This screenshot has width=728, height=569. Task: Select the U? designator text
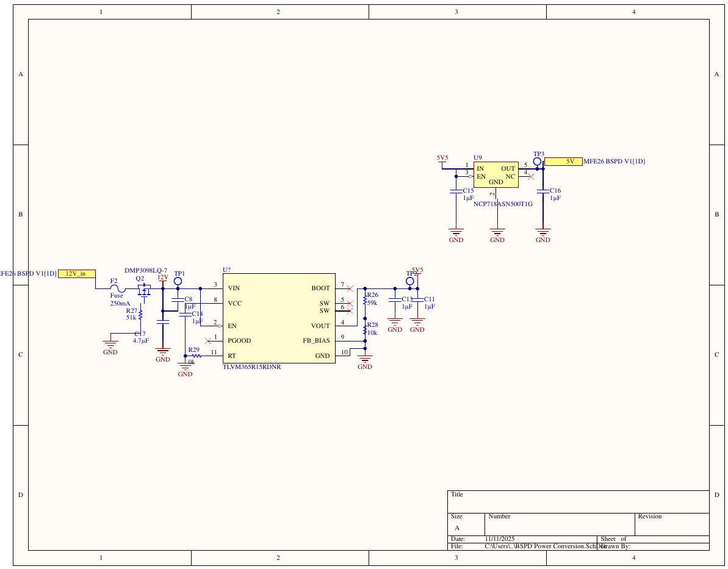point(226,270)
